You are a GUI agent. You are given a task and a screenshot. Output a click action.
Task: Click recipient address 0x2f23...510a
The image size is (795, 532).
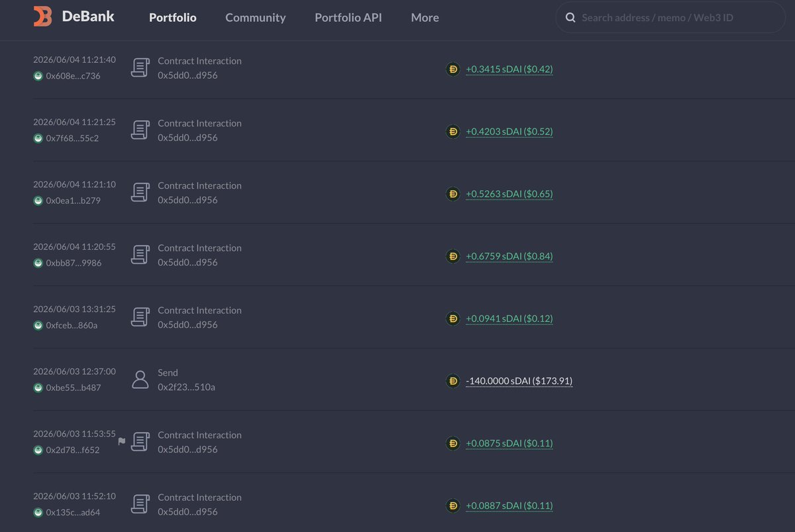[x=186, y=387]
